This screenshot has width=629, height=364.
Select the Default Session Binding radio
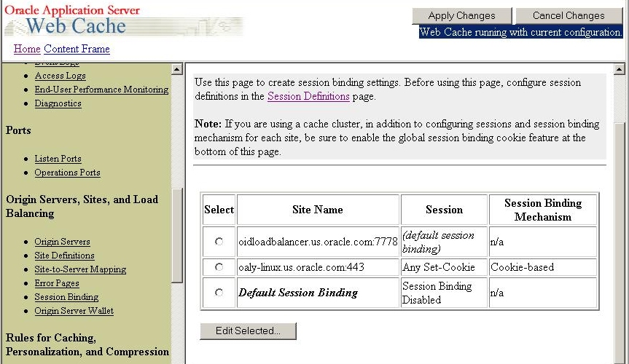tap(219, 292)
